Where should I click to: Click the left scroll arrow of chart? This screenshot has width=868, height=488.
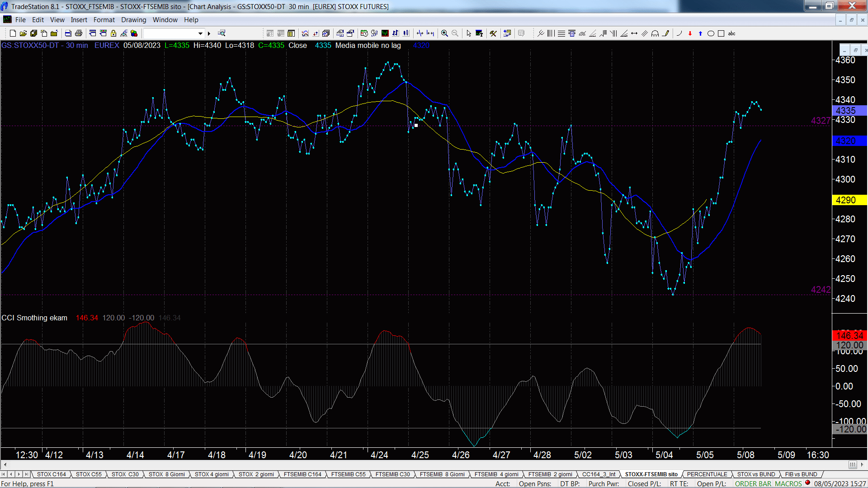(x=5, y=465)
